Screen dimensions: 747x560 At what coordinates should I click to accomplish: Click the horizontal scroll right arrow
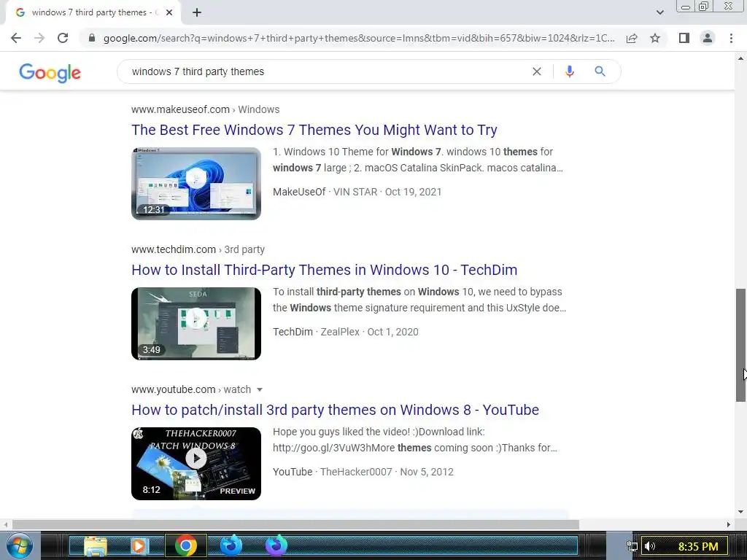coord(729,524)
